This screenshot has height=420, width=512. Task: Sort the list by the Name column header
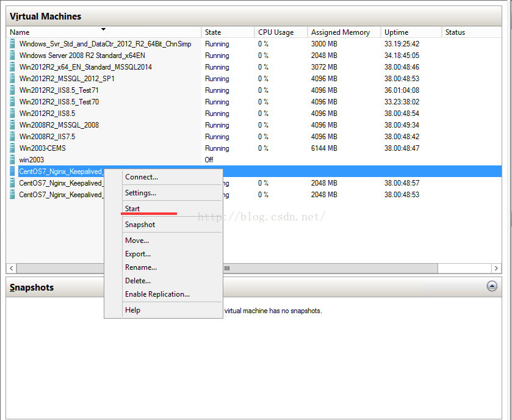pos(104,32)
